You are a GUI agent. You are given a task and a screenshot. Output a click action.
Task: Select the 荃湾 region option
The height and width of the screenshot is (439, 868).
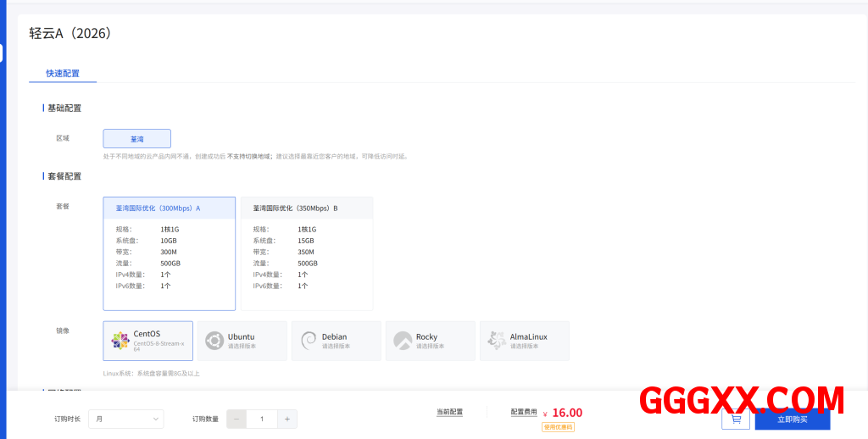(136, 138)
